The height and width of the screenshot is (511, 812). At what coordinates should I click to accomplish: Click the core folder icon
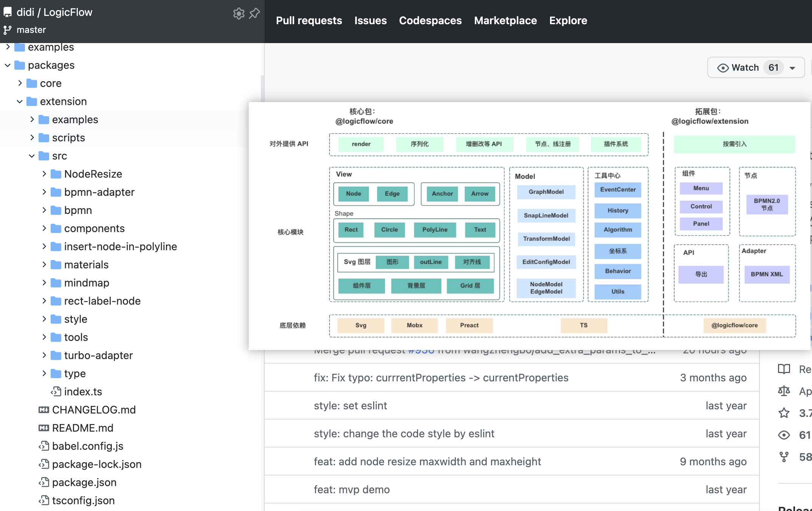point(32,83)
